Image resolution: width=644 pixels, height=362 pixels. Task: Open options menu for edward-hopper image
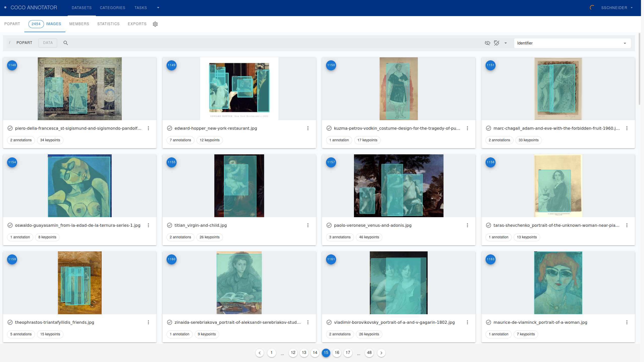308,128
